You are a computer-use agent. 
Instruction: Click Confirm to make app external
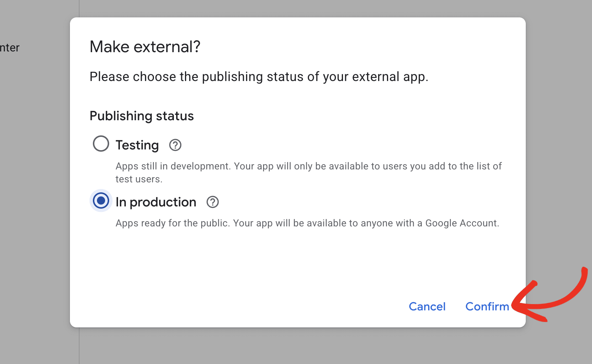tap(487, 306)
